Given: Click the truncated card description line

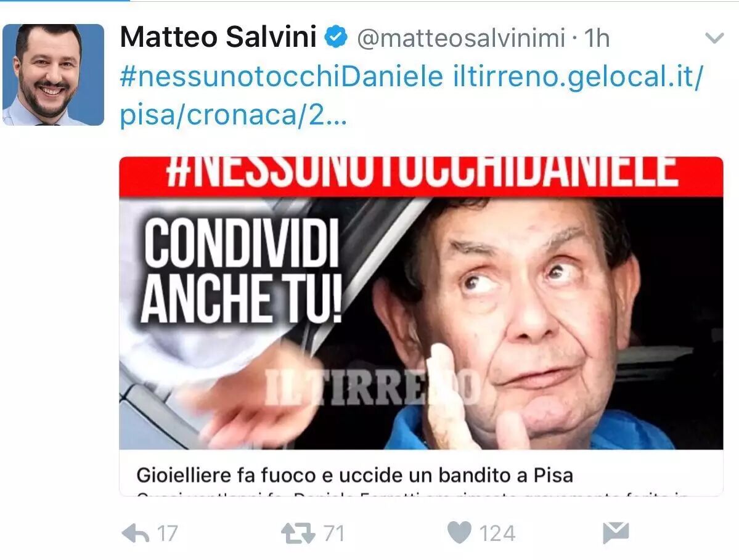Looking at the screenshot, I should point(412,494).
